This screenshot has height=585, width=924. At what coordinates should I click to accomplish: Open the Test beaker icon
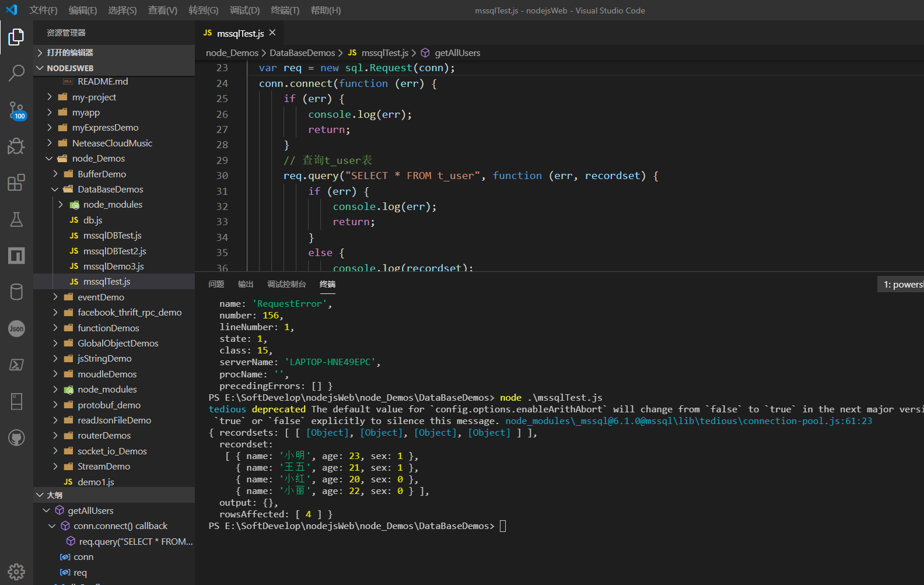pos(16,219)
